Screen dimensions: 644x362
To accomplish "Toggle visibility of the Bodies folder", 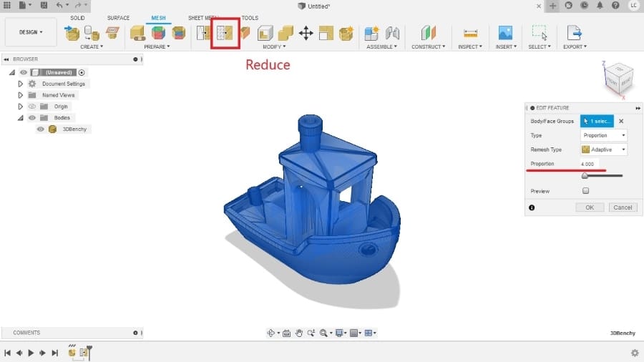I will coord(32,117).
